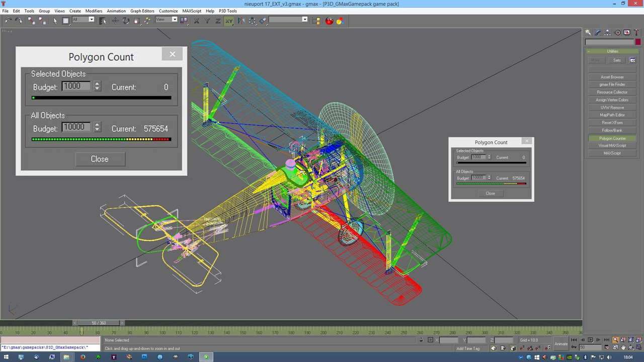Open the Graph Editors menu
This screenshot has width=644, height=362.
coord(142,11)
